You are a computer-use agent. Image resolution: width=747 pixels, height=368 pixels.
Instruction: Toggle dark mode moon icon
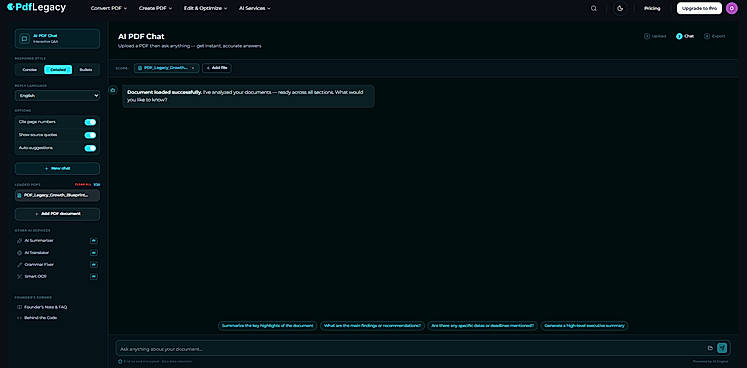[x=620, y=8]
